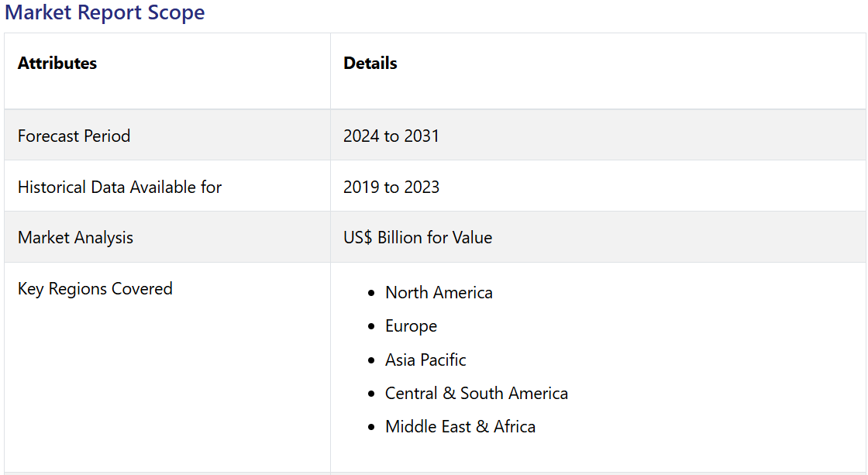Click the 2019 to 2023 value
This screenshot has width=868, height=475.
[391, 188]
